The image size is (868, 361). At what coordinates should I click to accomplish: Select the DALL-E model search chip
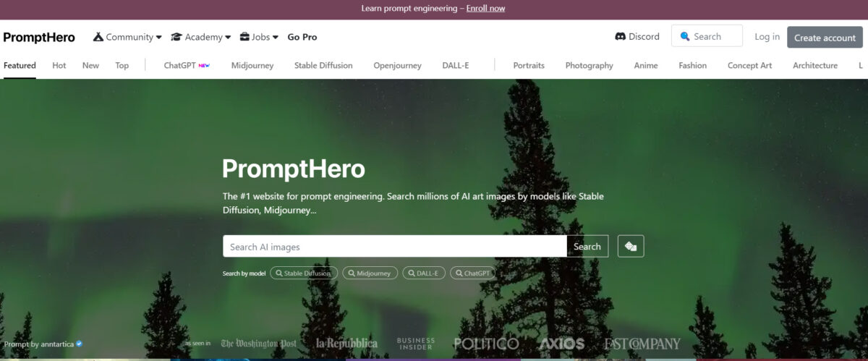pos(424,273)
